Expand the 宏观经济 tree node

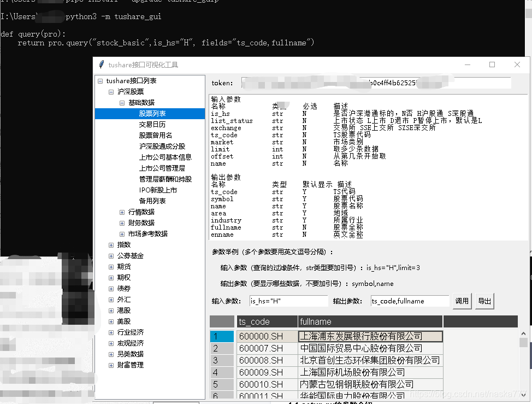[x=111, y=343]
